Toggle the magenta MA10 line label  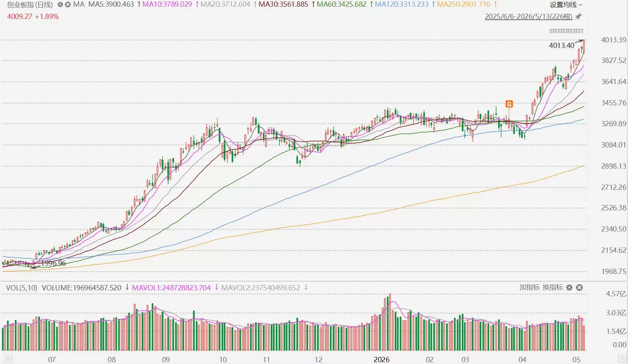coord(167,5)
